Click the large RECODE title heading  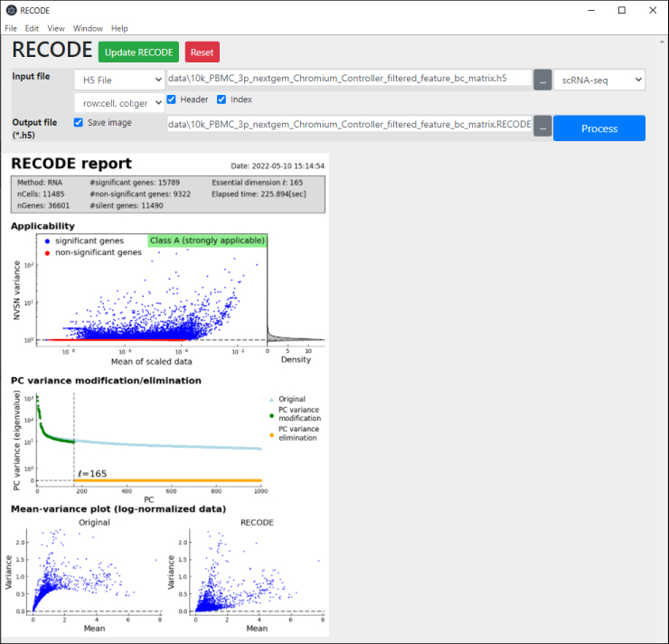pos(52,50)
